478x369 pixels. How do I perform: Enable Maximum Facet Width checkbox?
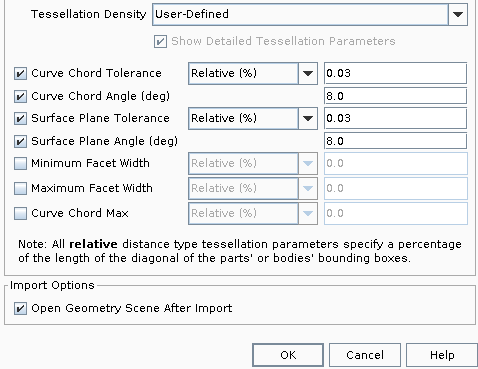pyautogui.click(x=20, y=188)
